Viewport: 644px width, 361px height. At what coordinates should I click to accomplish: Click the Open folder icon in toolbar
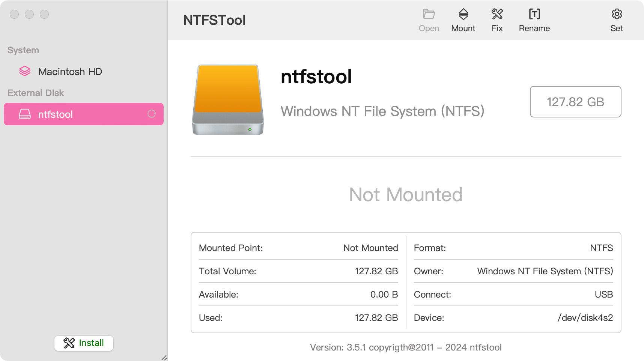tap(429, 15)
